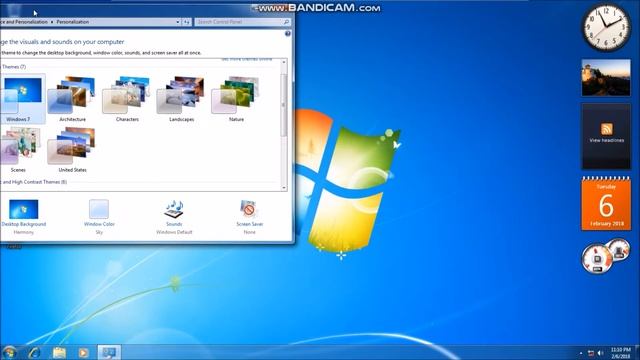Click the help question mark icon
The width and height of the screenshot is (640, 360).
point(288,34)
